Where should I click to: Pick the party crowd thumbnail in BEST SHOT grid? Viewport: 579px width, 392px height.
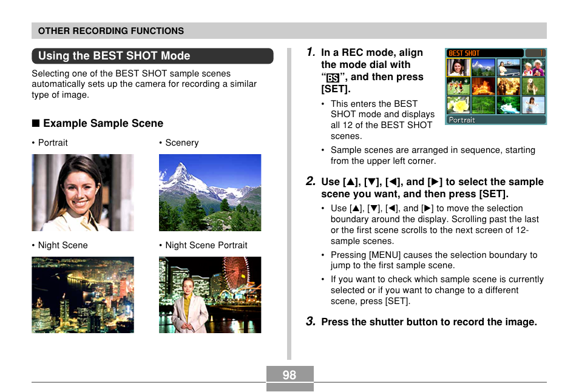508,86
